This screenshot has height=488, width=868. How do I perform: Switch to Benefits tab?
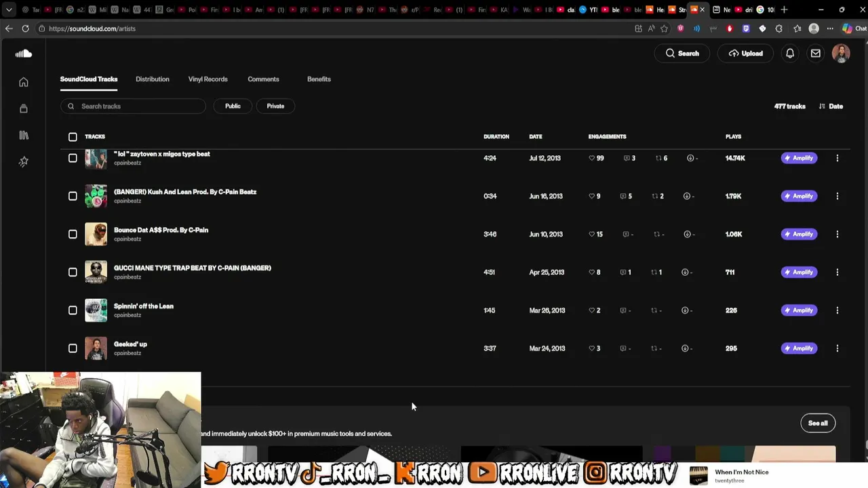[x=319, y=79]
